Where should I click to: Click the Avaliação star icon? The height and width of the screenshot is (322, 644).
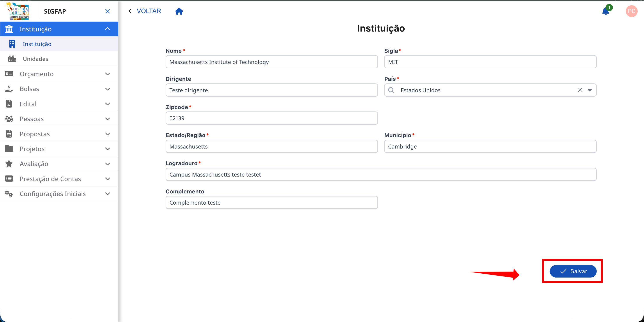click(9, 164)
